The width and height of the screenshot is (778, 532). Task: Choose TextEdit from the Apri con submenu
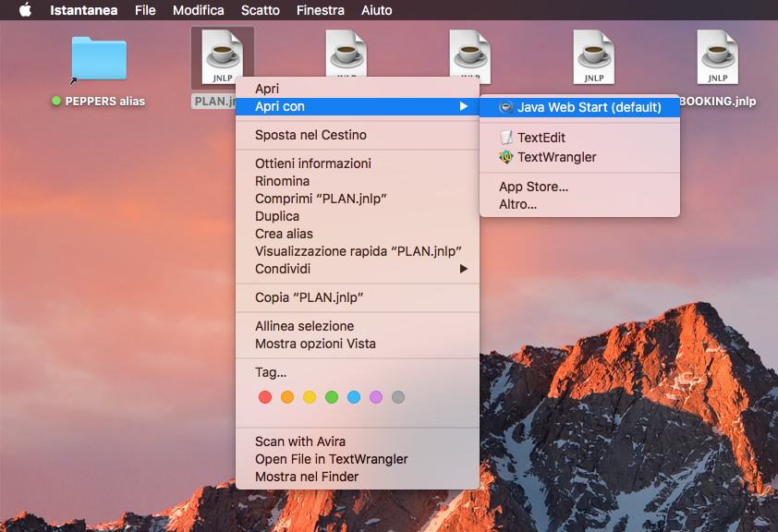pyautogui.click(x=579, y=138)
